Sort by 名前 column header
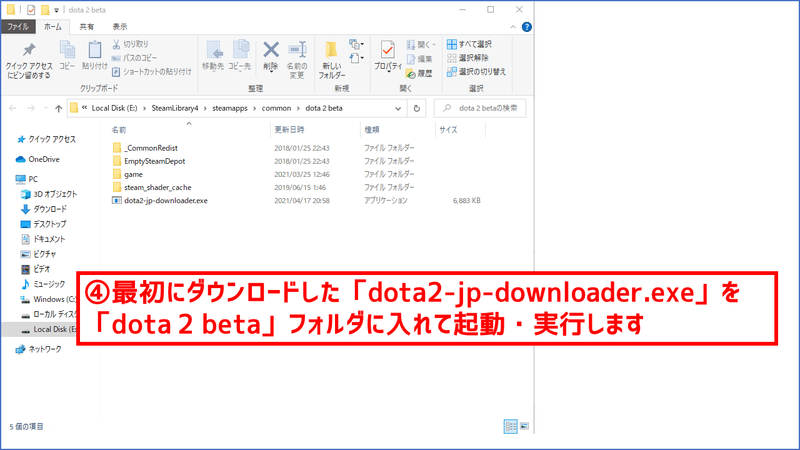The width and height of the screenshot is (800, 450). 119,130
